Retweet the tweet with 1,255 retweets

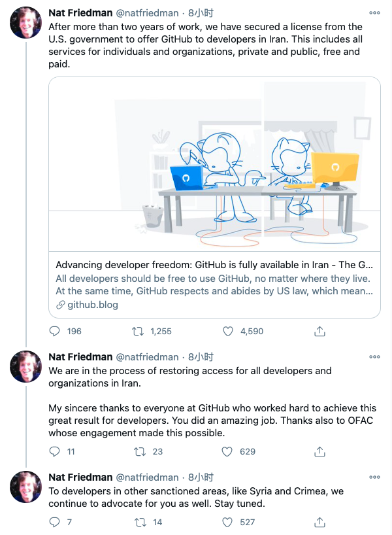pos(138,331)
